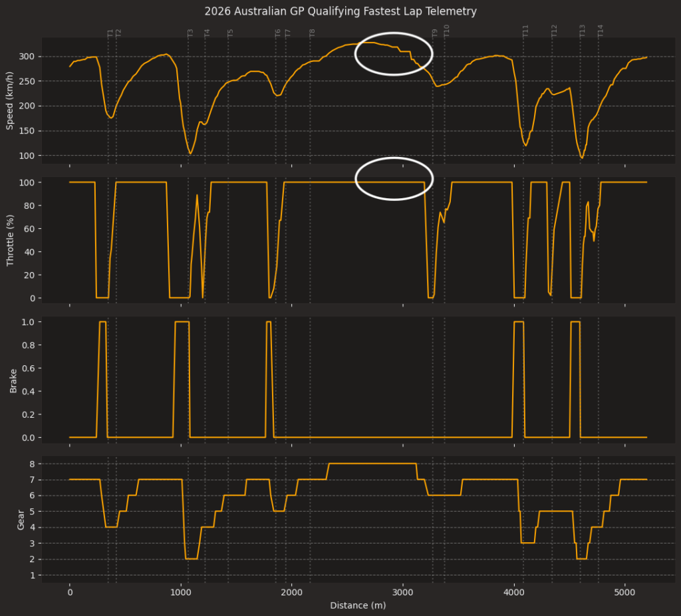Viewport: 681px width, 616px height.
Task: Click the gear 8 tick label
Action: pyautogui.click(x=32, y=464)
